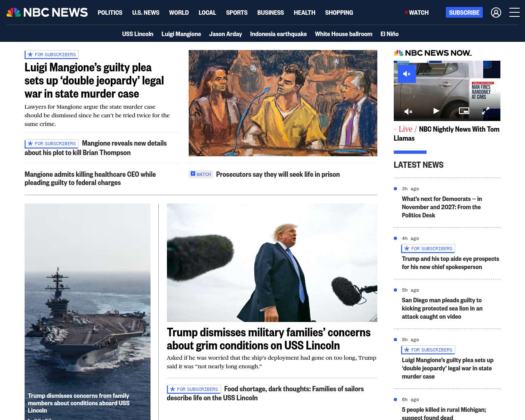Screen dimensions: 525x420
Task: Click 'For Subscribers' badge on Trump aide story
Action: click(x=428, y=249)
